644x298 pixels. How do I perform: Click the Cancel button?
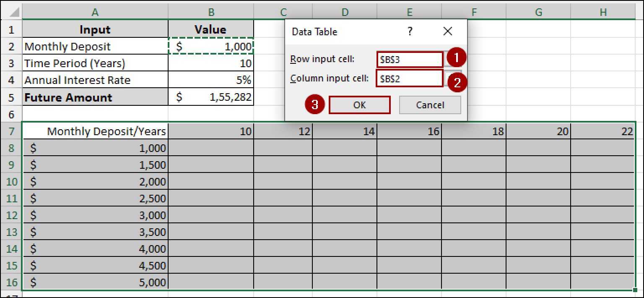point(430,105)
